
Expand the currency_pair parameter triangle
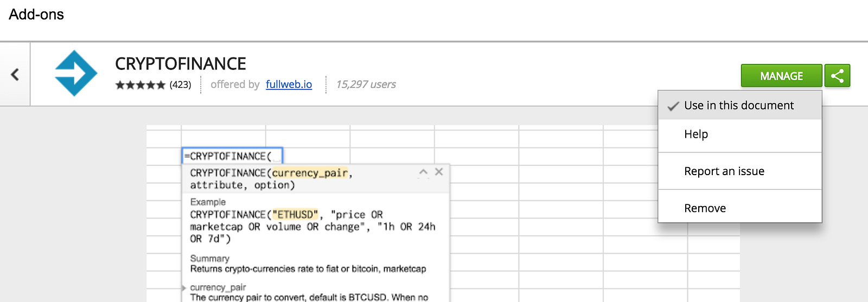click(x=184, y=288)
